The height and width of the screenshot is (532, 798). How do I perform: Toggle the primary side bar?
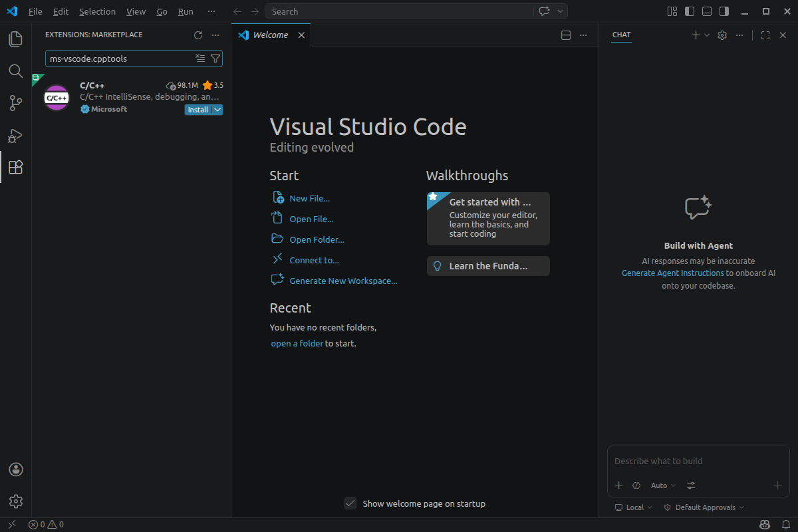coord(690,11)
